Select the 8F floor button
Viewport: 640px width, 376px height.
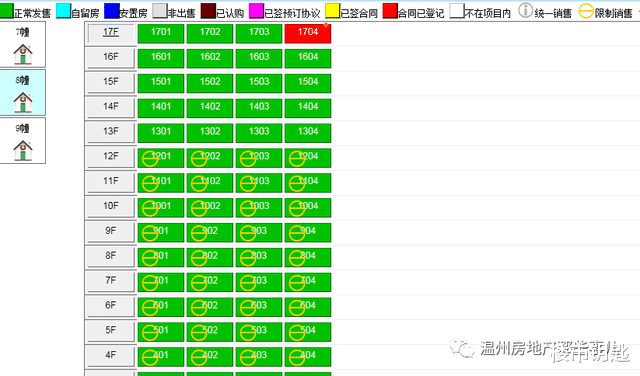(111, 257)
